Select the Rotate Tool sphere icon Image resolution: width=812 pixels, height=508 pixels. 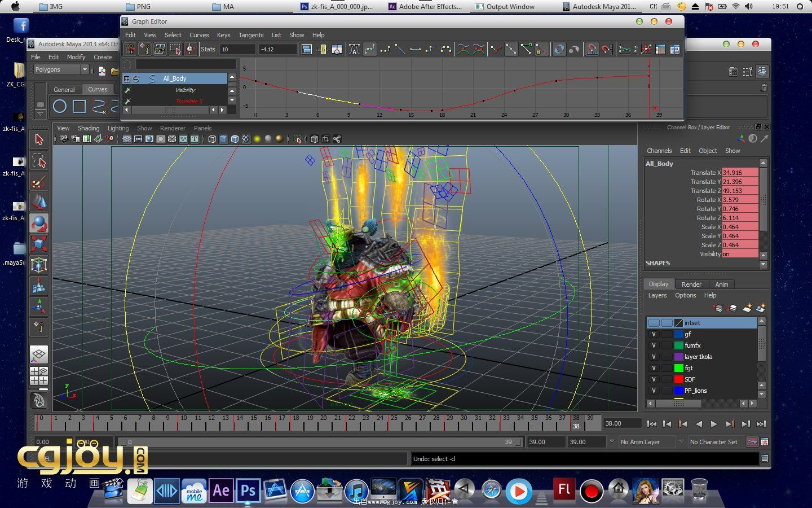(39, 224)
